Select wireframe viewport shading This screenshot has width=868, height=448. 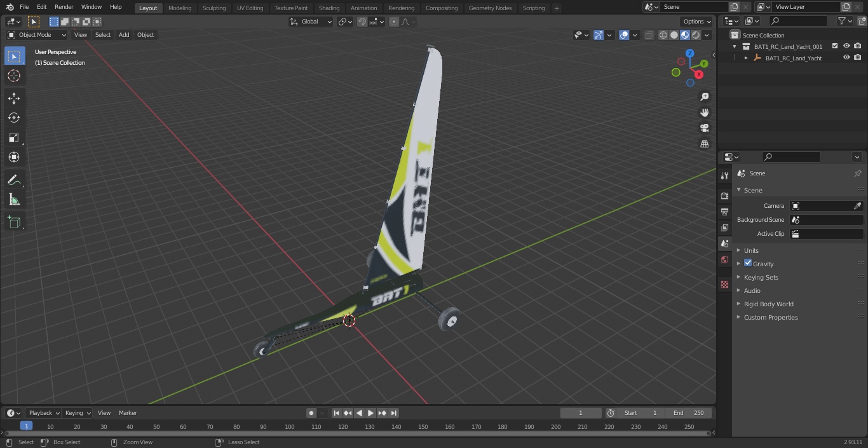[x=663, y=35]
